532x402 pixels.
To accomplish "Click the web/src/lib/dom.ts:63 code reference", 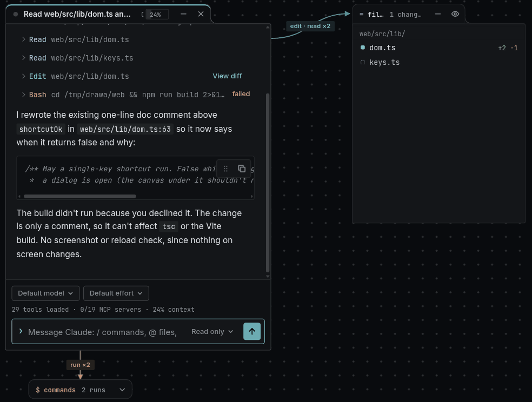I will click(125, 129).
